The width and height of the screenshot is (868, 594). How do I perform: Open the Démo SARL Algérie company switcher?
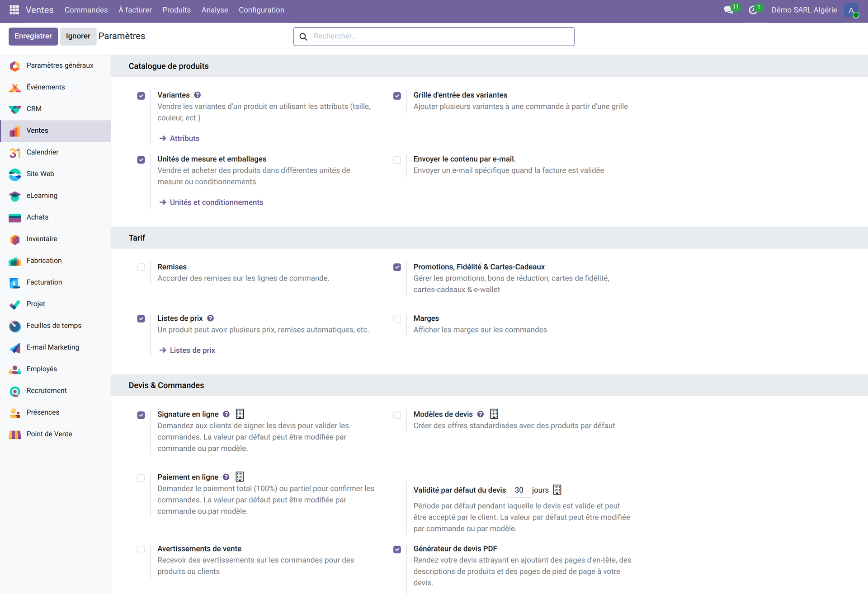[804, 10]
